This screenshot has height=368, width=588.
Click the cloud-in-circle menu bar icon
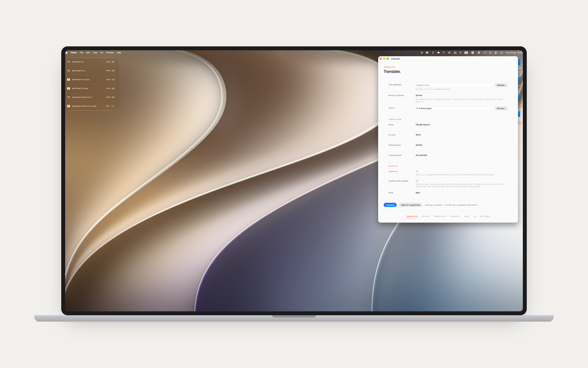coord(449,53)
